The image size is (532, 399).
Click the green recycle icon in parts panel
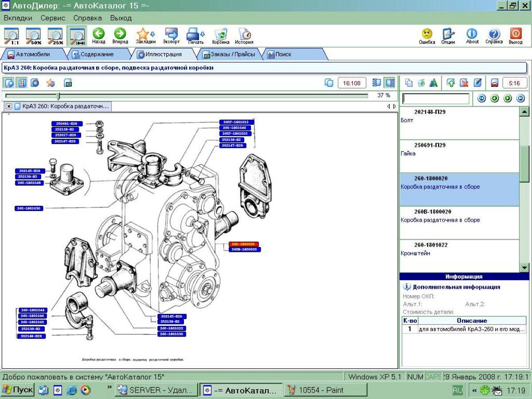421,82
